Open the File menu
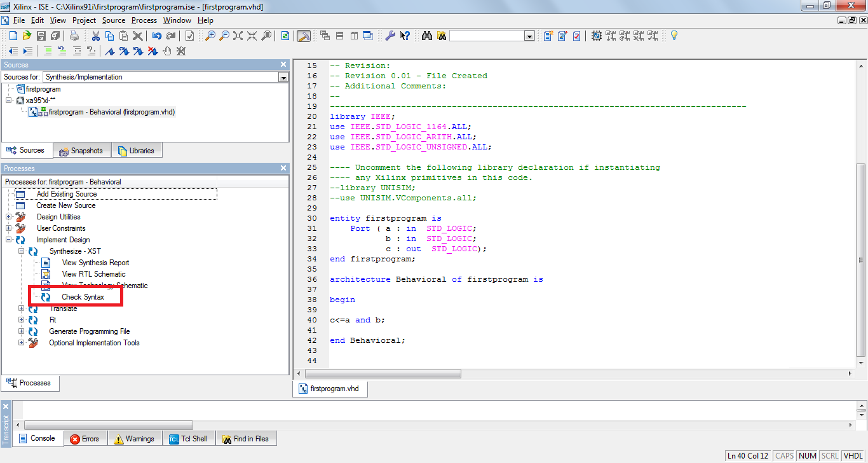The width and height of the screenshot is (868, 463). (19, 20)
